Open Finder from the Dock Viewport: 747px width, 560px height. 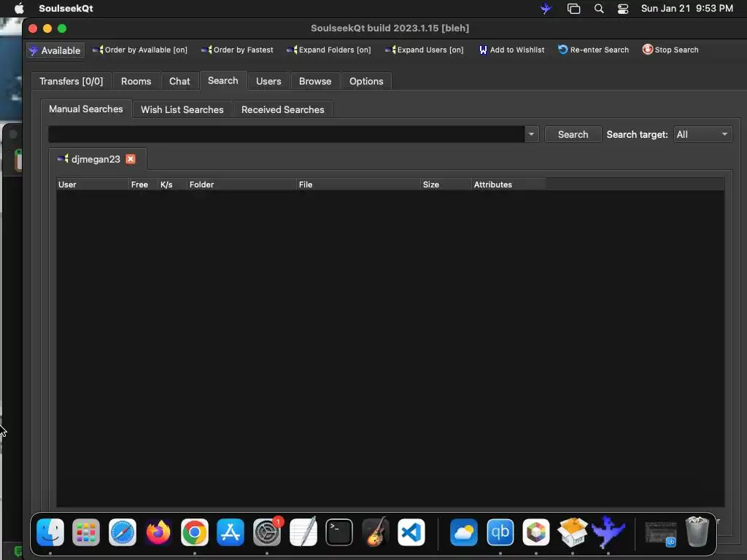point(50,532)
